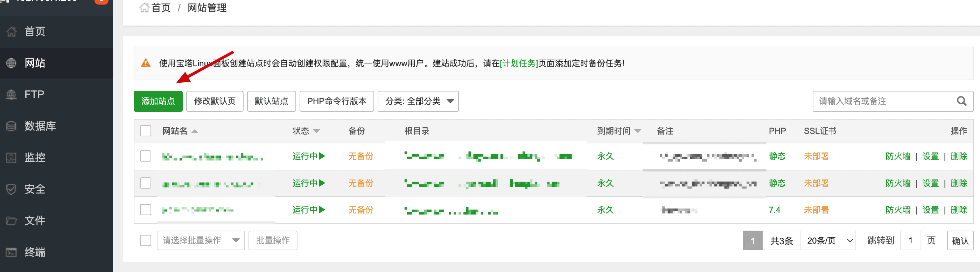Click the 修改默认页 button
Image resolution: width=980 pixels, height=272 pixels.
coord(215,101)
